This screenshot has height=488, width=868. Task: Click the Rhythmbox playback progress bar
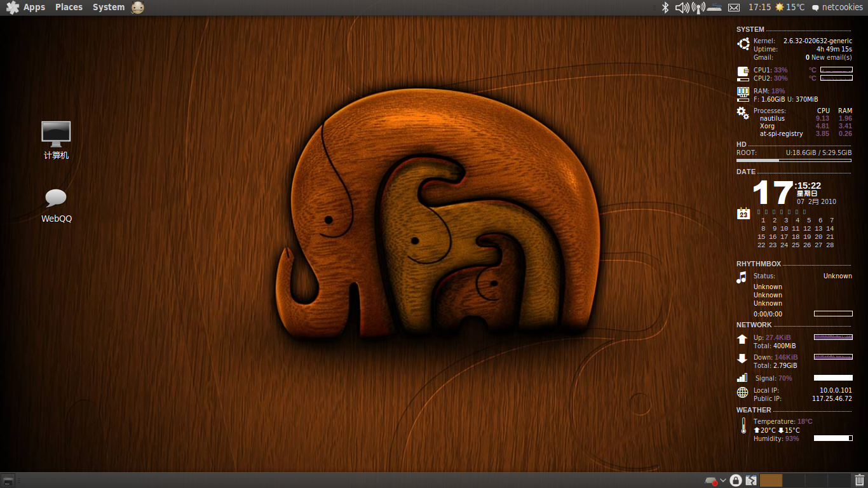pos(833,313)
